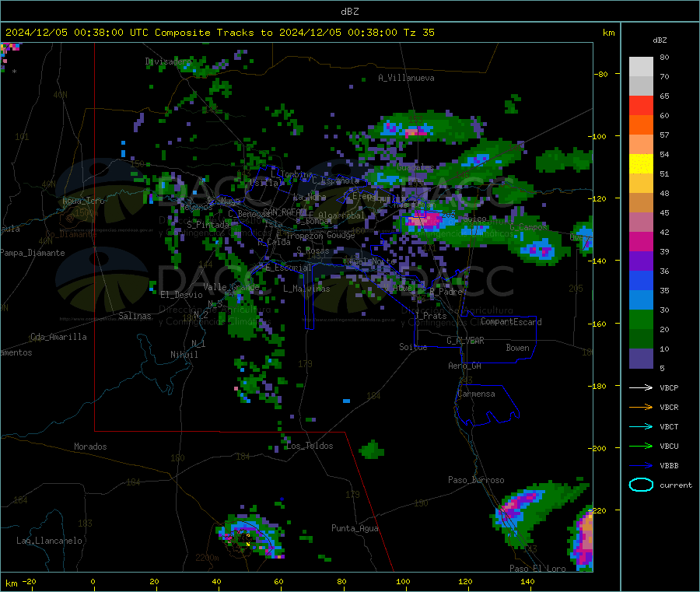Click the Composite Tracks timestamp header
700x592 pixels.
tap(220, 33)
